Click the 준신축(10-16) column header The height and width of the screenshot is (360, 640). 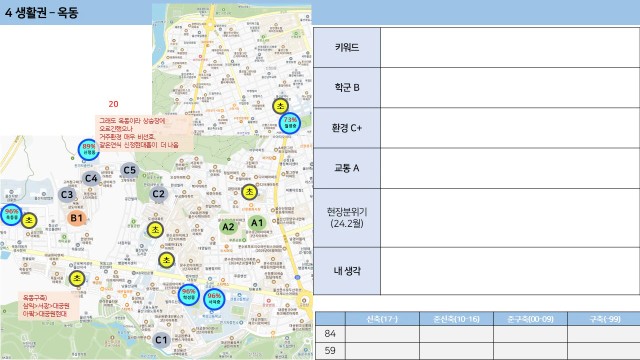coord(456,319)
